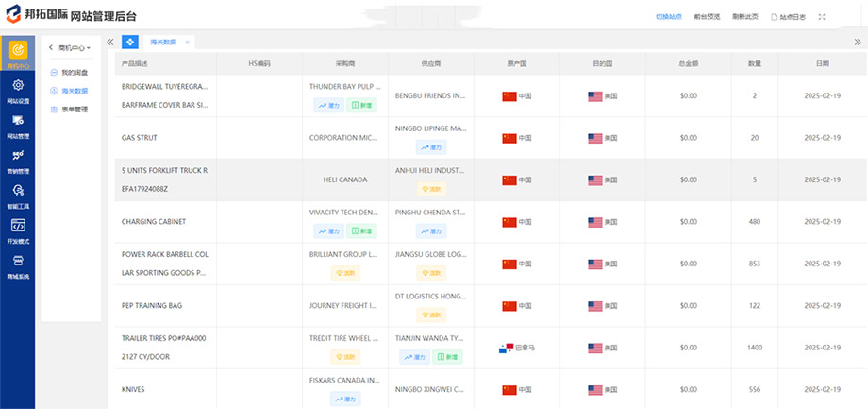Click buyer CORPORATION MIC...
Screen dimensions: 868x409
(x=345, y=138)
